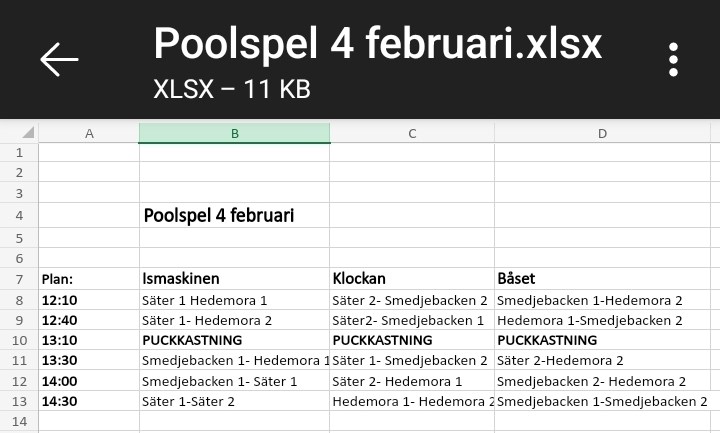Select row 10 header
Screen dimensions: 720x433
click(19, 340)
